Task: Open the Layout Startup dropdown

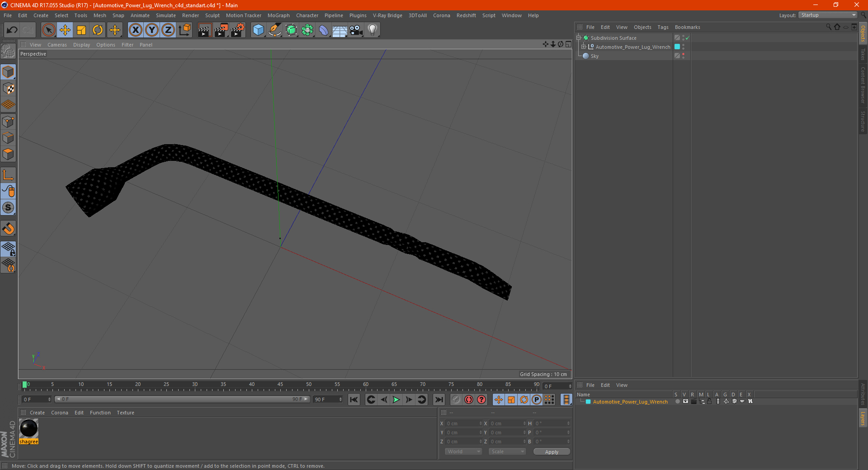Action: coord(828,15)
